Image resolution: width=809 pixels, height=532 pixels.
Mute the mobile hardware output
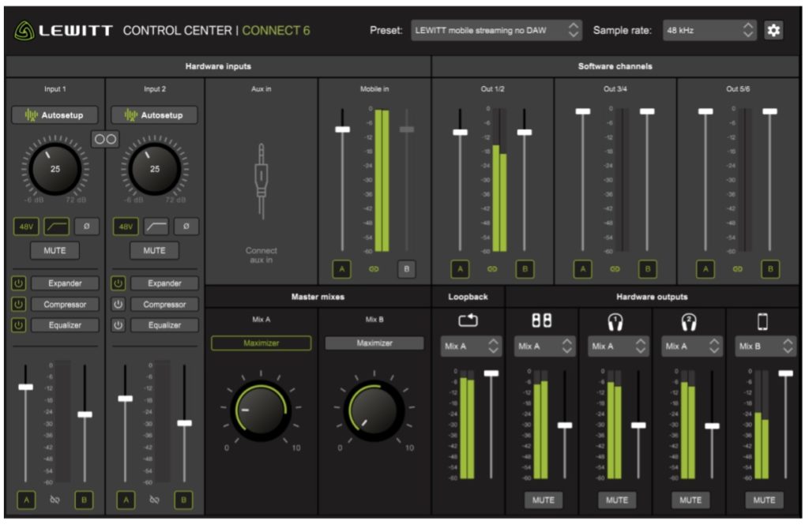(764, 500)
